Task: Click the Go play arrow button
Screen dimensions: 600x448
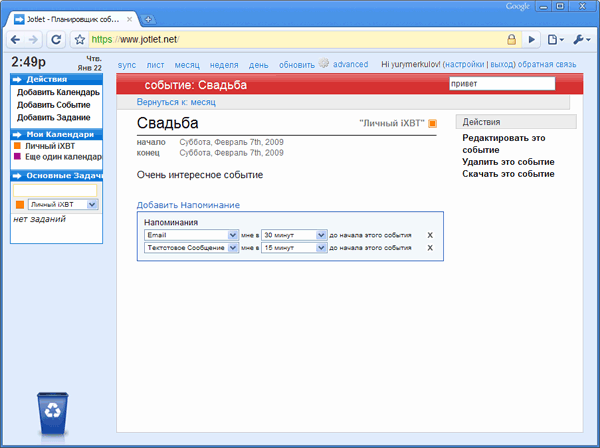Action: [x=532, y=39]
